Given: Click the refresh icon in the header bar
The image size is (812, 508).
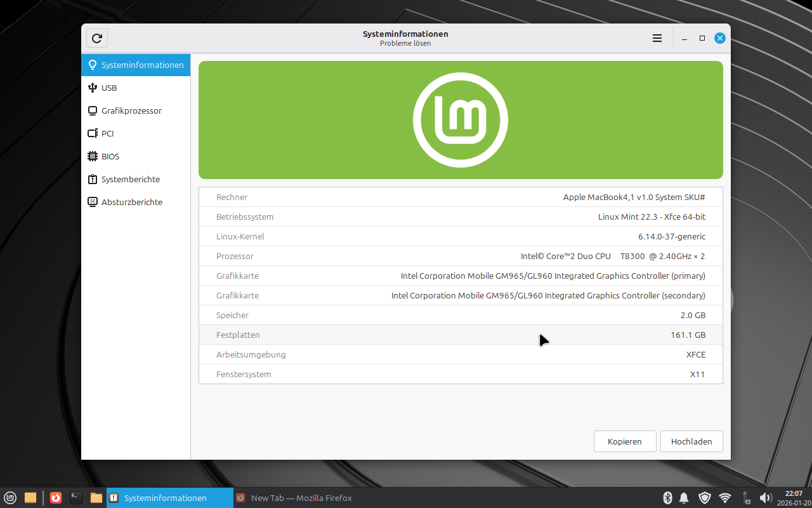Looking at the screenshot, I should tap(97, 38).
